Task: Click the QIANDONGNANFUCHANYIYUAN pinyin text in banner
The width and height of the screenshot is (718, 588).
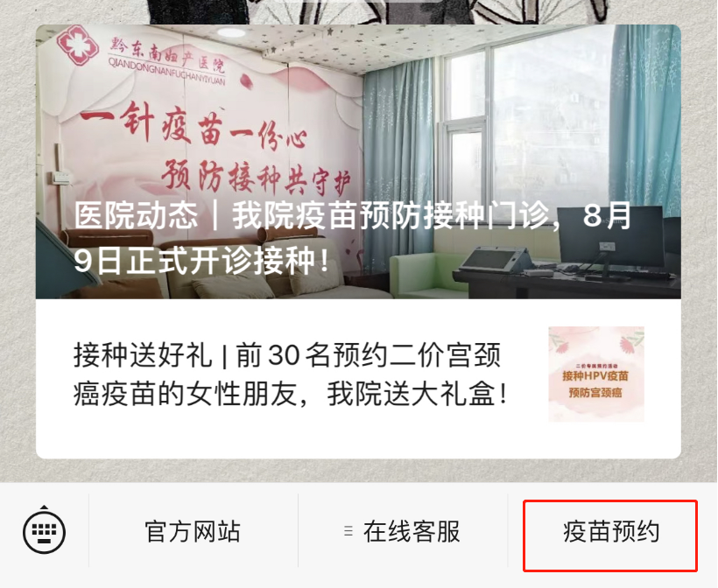Action: [166, 71]
